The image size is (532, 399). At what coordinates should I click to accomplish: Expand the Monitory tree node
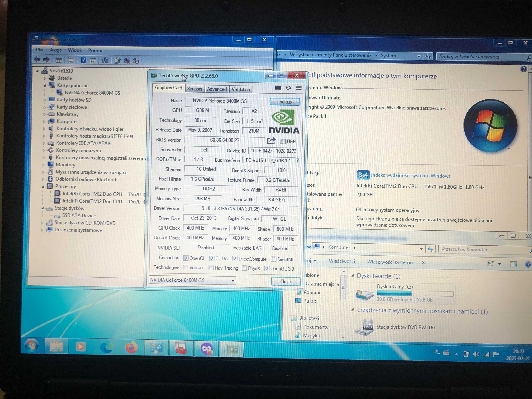44,165
